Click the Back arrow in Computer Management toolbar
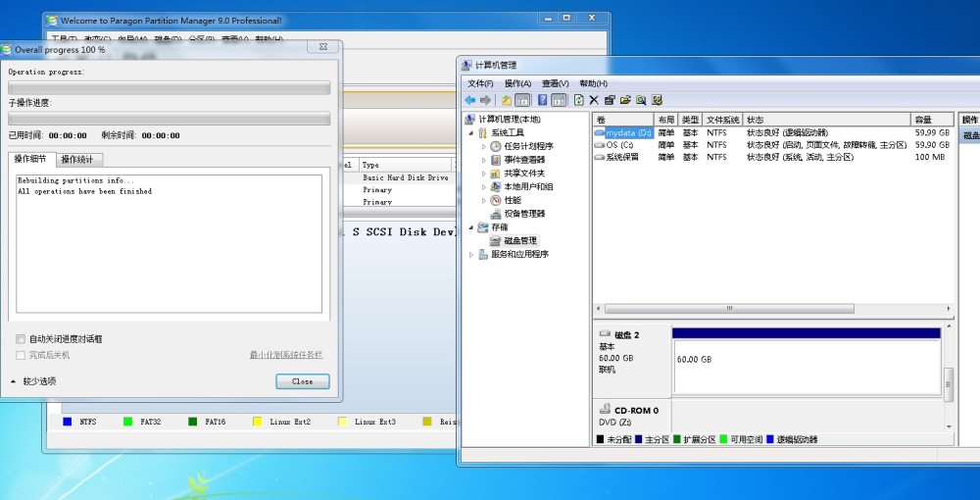The image size is (980, 500). tap(470, 100)
